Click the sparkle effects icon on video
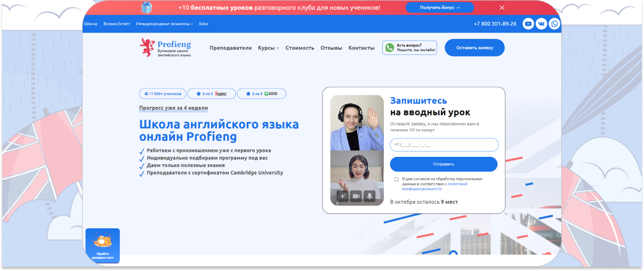Viewport: 644px width, 271px height. 342,196
